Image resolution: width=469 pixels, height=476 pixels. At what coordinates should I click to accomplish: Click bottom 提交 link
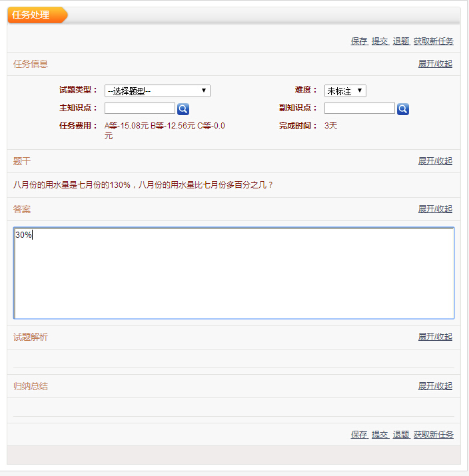pos(380,435)
